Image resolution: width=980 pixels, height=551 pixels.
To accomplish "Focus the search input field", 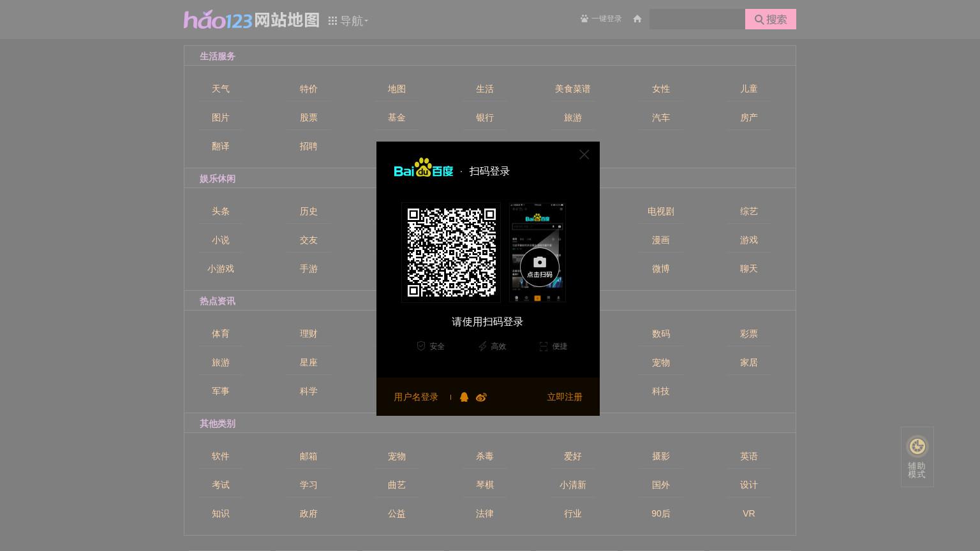I will [x=697, y=19].
